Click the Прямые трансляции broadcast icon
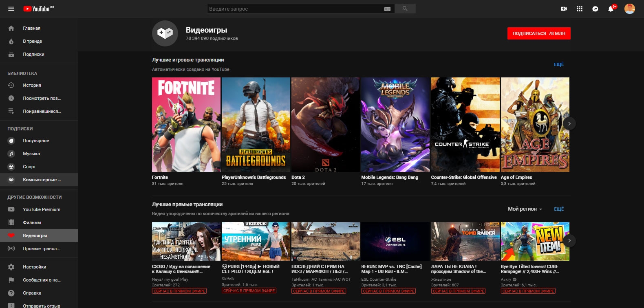The width and height of the screenshot is (644, 308). (11, 249)
